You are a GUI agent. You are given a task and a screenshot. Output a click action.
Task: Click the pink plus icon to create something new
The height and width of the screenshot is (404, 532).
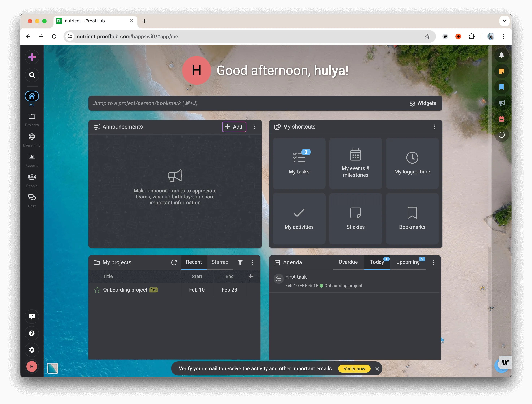click(x=32, y=57)
